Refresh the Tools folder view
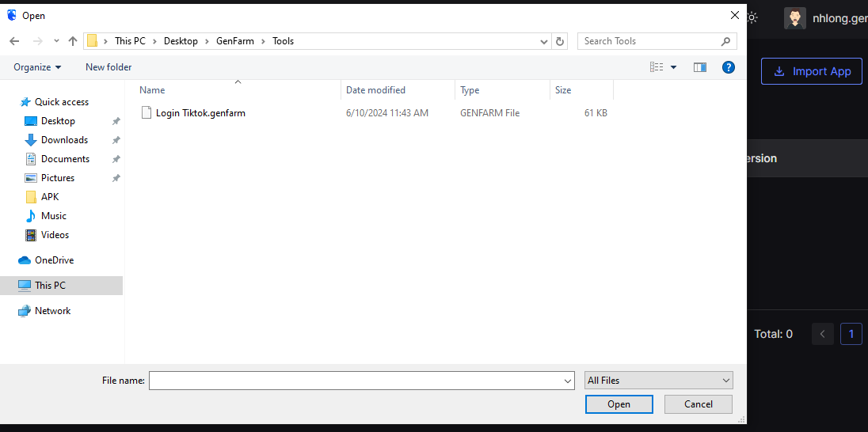This screenshot has width=868, height=432. 560,41
